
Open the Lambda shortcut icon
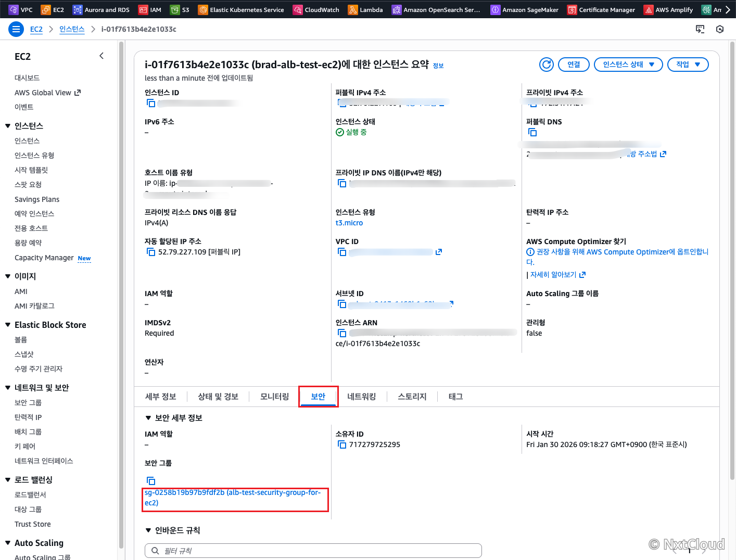[353, 10]
